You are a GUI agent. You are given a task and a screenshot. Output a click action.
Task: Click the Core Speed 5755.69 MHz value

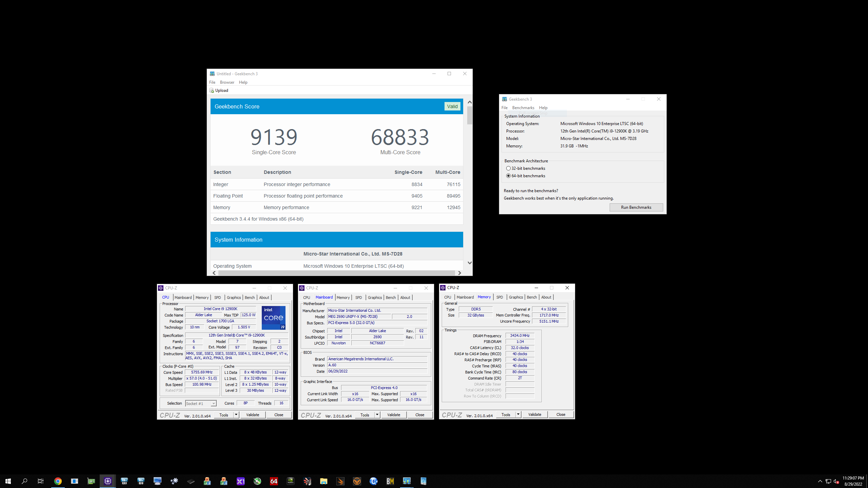click(202, 372)
